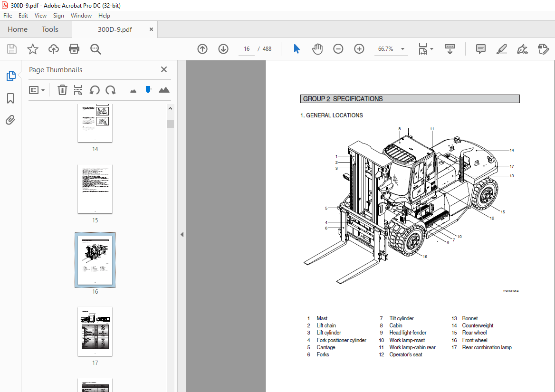
Task: Switch to the Tools tab
Action: click(x=50, y=29)
